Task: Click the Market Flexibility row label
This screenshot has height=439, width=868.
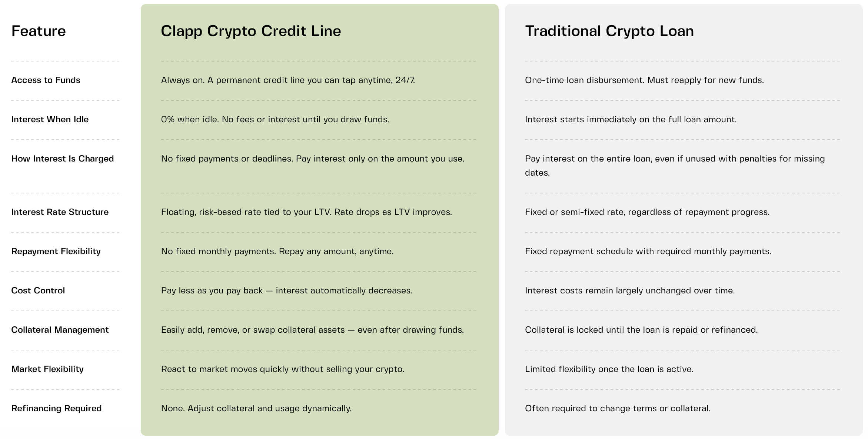Action: pos(47,369)
